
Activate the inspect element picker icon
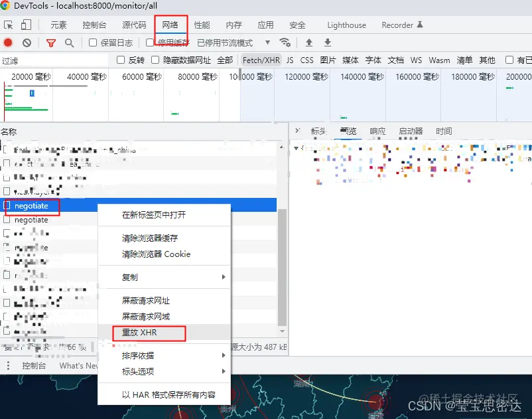click(x=8, y=25)
